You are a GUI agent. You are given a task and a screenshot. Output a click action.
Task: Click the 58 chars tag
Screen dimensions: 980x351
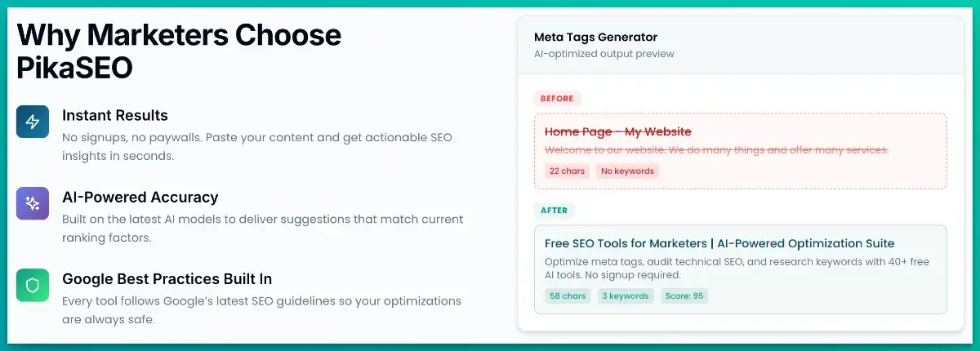tap(568, 295)
